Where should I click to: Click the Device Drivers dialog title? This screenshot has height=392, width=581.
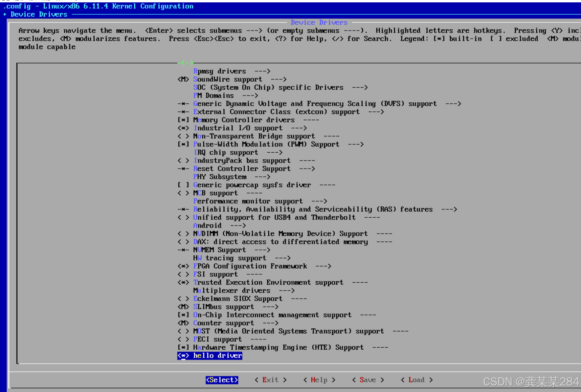319,22
